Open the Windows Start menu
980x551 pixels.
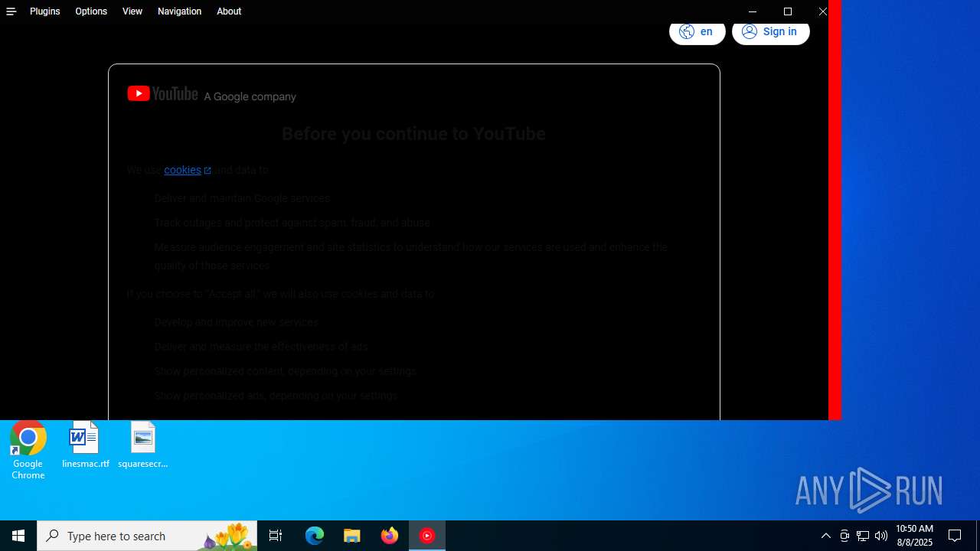(x=18, y=536)
